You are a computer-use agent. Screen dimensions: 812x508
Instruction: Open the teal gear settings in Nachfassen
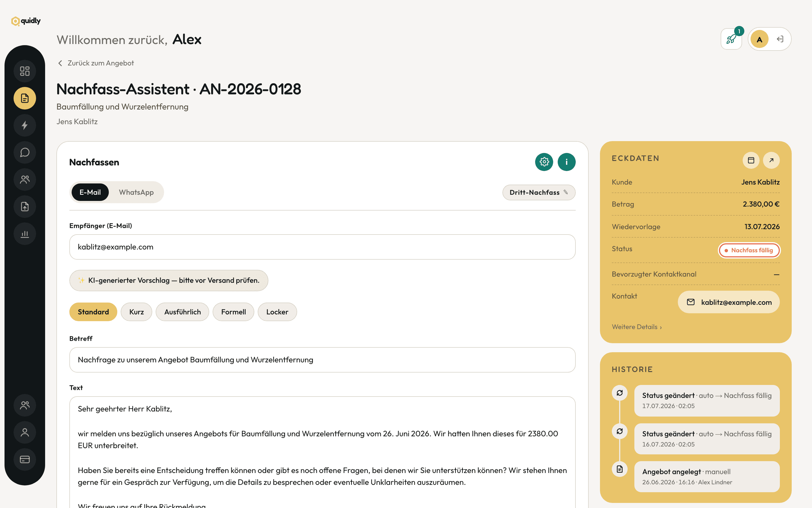click(544, 162)
